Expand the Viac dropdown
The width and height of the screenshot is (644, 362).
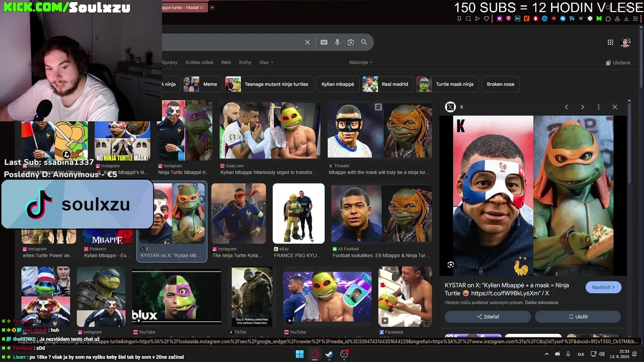pos(266,62)
